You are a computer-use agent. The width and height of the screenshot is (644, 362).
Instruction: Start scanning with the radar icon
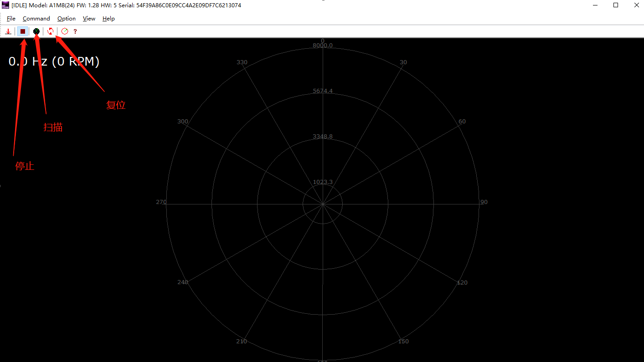(x=36, y=31)
